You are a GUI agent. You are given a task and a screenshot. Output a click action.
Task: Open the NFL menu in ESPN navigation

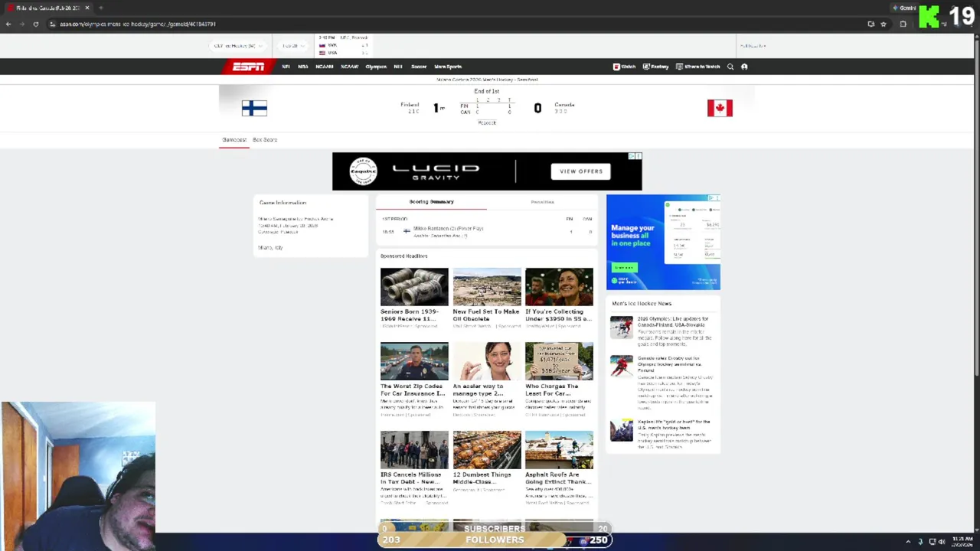tap(286, 67)
